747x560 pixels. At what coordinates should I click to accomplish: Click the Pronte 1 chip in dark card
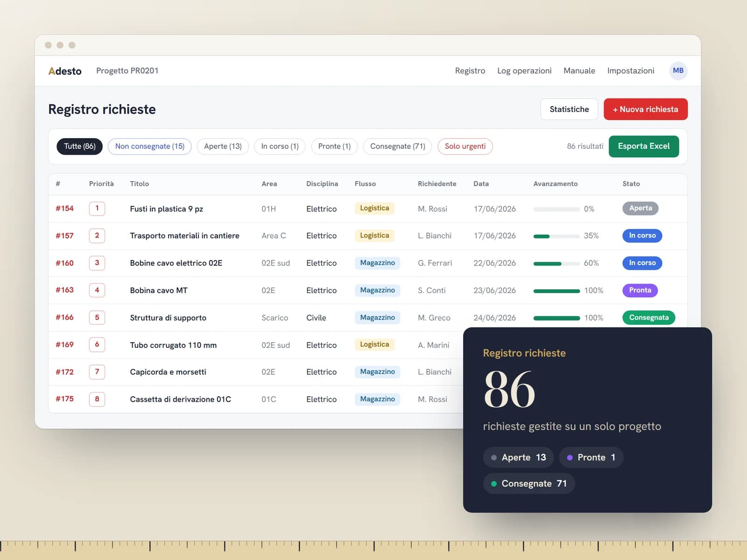[591, 457]
